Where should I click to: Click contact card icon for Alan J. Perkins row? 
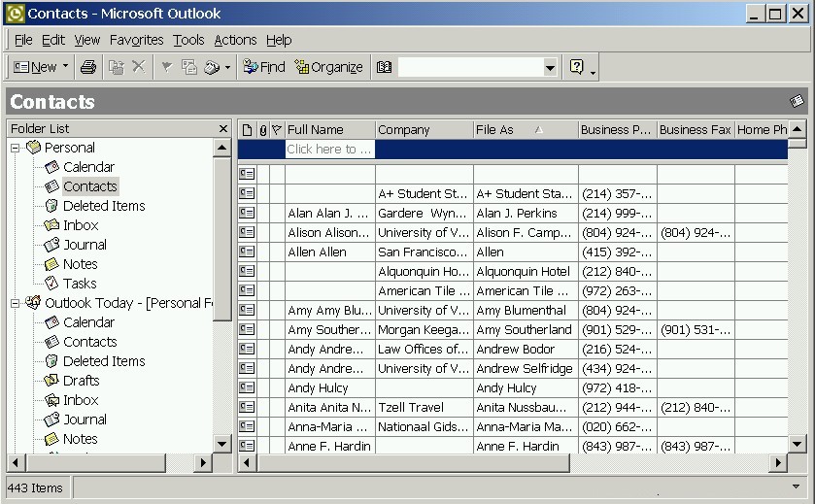tap(247, 213)
